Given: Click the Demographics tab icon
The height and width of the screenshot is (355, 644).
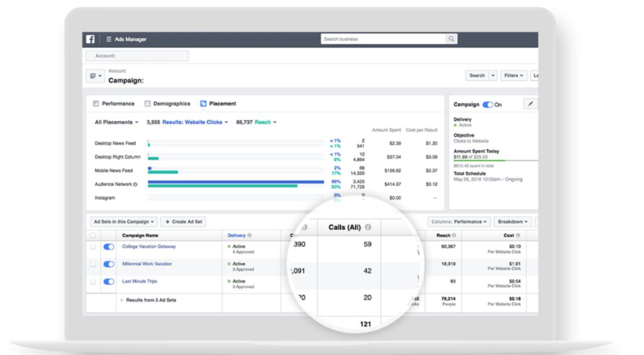Looking at the screenshot, I should [147, 104].
